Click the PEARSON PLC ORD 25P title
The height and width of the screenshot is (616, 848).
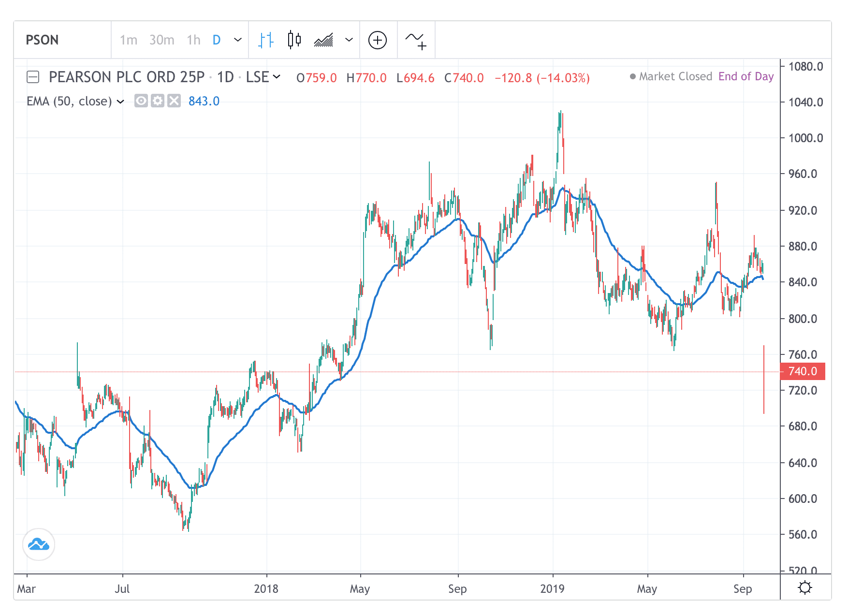point(127,77)
